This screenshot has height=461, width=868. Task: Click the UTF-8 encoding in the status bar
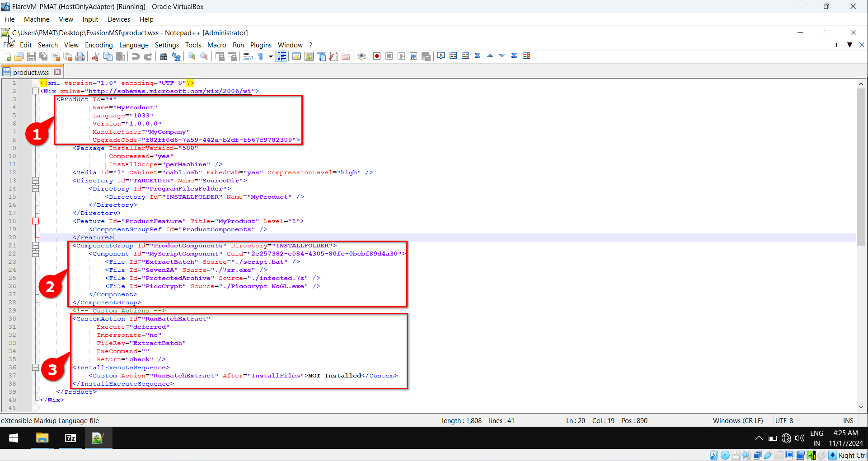click(784, 421)
